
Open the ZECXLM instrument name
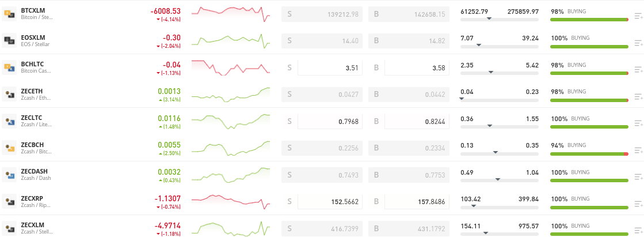point(32,225)
